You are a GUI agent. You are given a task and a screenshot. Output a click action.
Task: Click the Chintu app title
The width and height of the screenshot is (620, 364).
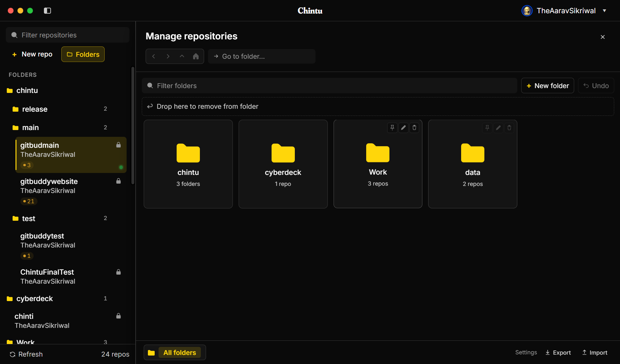310,11
